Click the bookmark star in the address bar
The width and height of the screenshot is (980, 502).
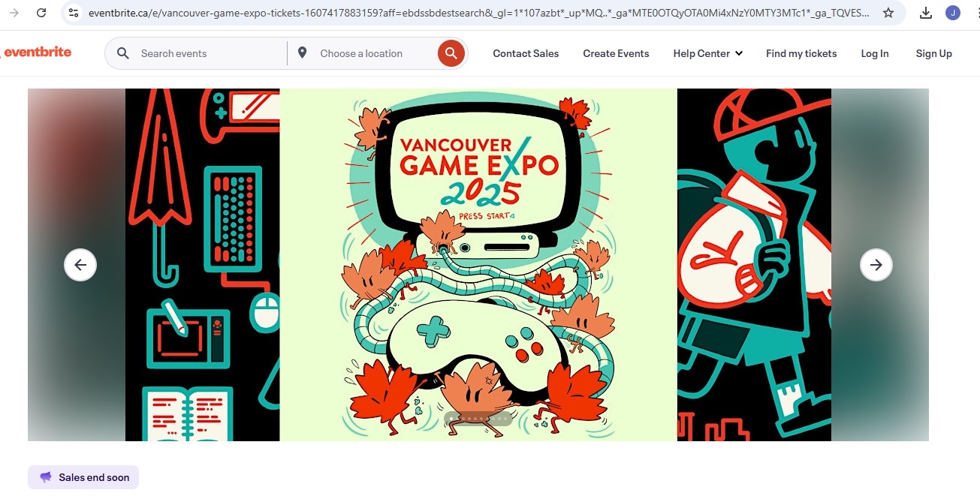[888, 13]
